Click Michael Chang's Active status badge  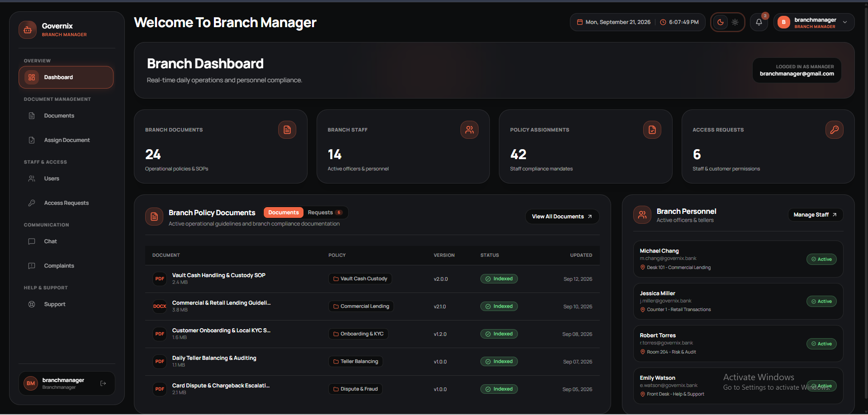pyautogui.click(x=821, y=259)
